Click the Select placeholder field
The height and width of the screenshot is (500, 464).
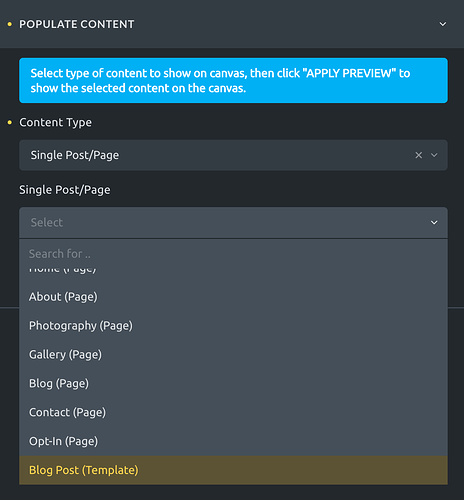click(x=233, y=222)
